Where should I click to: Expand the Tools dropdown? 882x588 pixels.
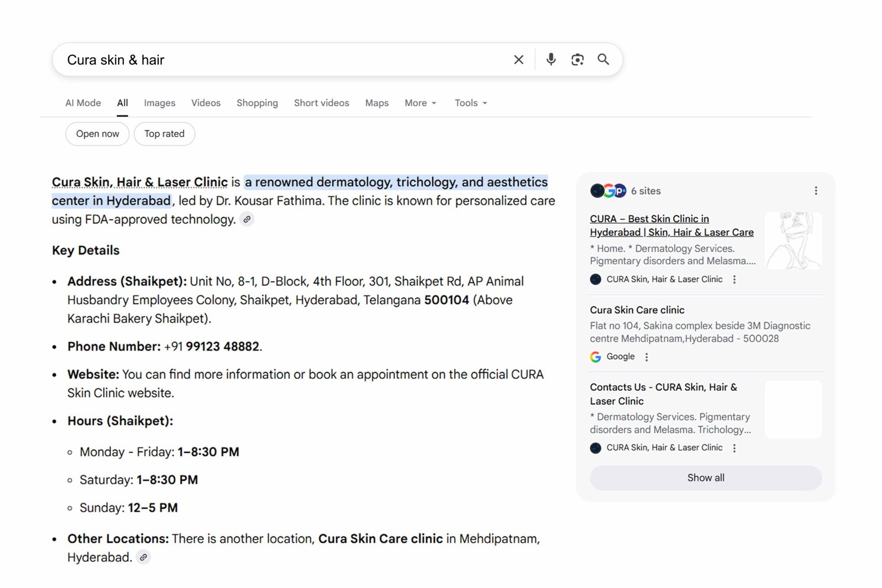click(x=470, y=103)
